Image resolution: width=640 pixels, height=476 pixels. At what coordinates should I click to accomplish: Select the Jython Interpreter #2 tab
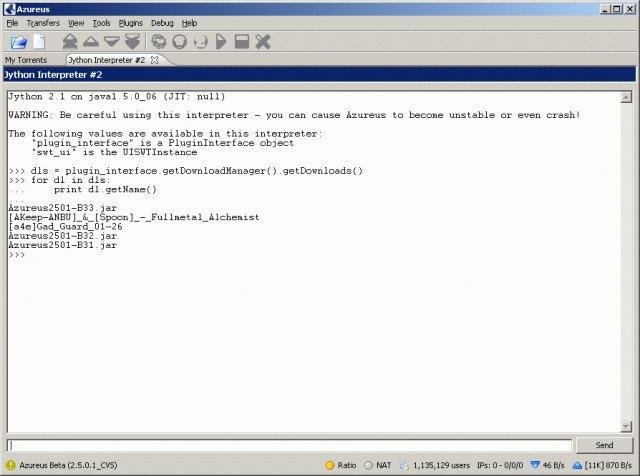(106, 60)
